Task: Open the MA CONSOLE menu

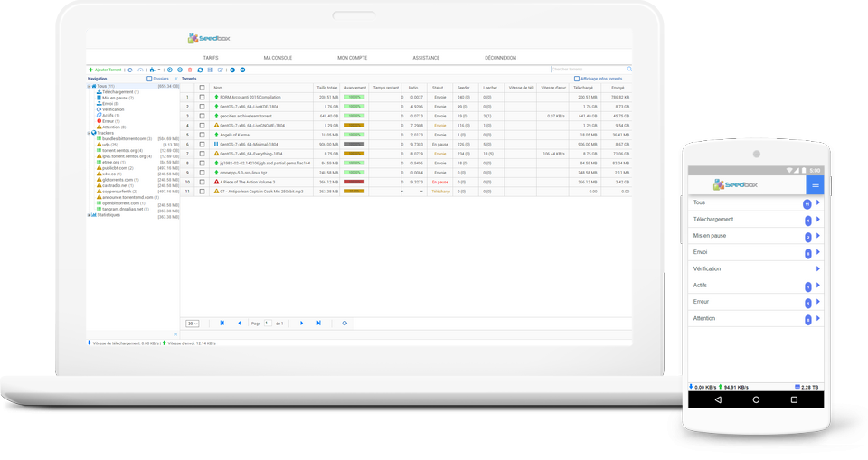Action: point(278,58)
